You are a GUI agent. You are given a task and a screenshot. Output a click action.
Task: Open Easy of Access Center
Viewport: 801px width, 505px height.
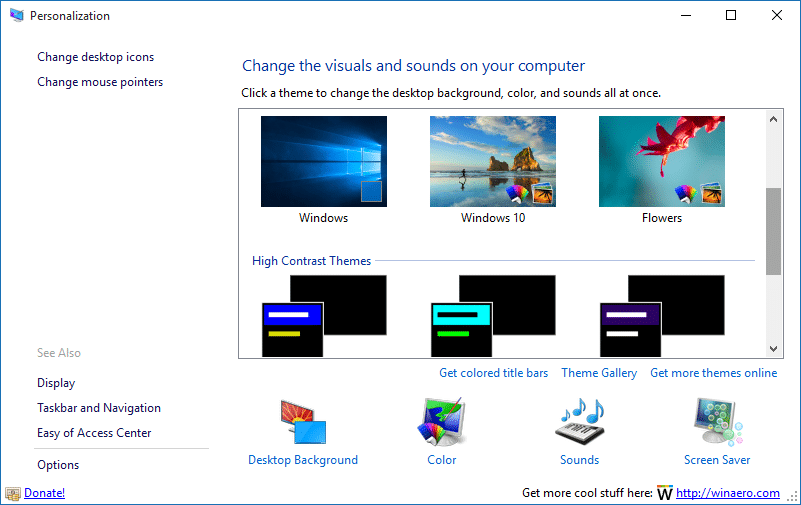point(94,433)
